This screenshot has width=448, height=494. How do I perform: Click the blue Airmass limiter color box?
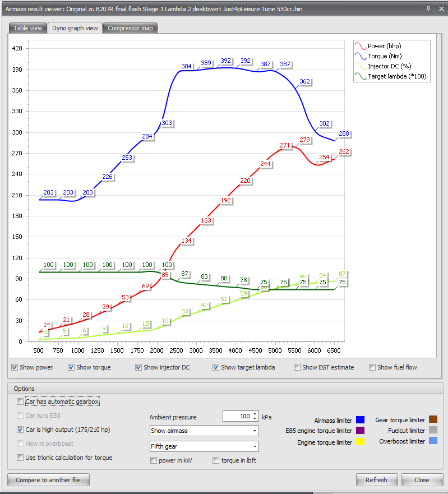[360, 420]
